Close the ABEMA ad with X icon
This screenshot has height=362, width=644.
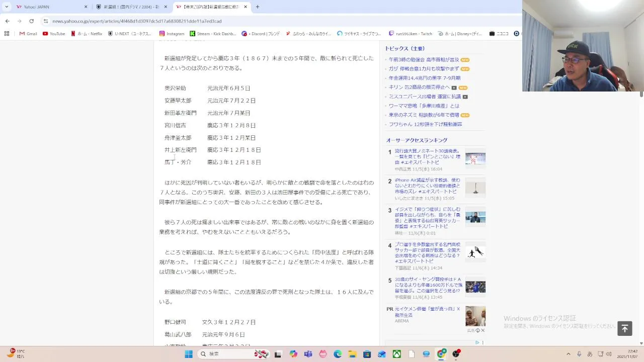(483, 330)
